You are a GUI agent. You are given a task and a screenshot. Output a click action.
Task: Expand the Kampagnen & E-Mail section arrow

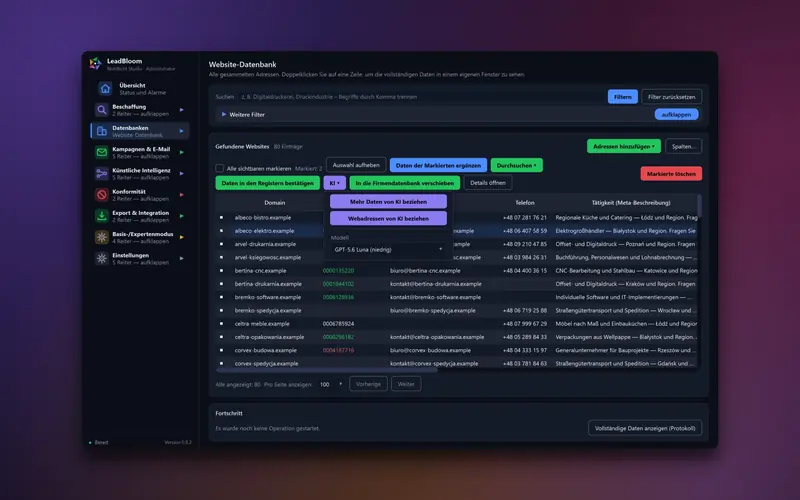(181, 152)
